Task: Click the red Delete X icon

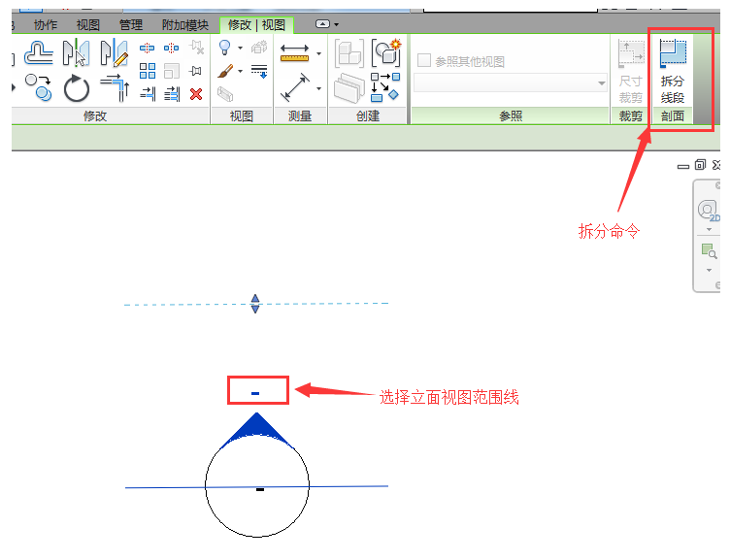Action: coord(196,93)
